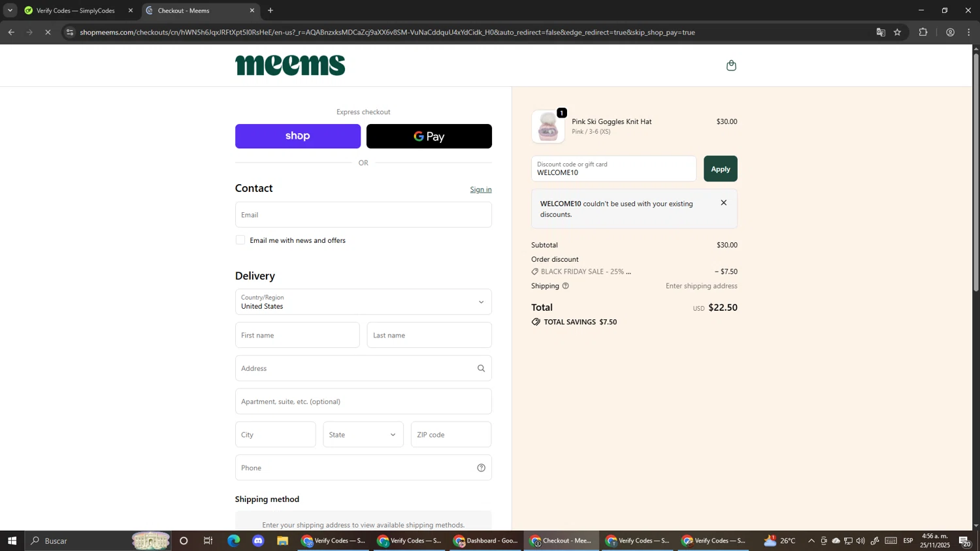Open a new browser tab
The width and height of the screenshot is (980, 551).
[270, 10]
